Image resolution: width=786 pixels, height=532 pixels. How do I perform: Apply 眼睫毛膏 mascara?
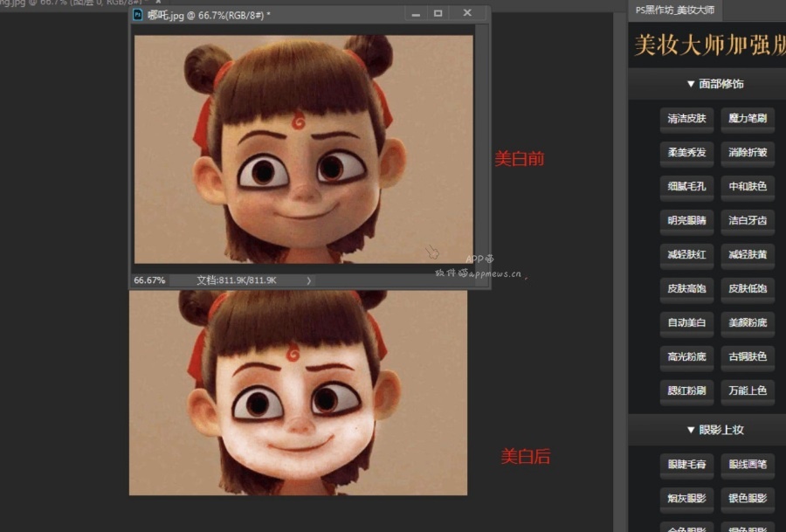coord(686,465)
